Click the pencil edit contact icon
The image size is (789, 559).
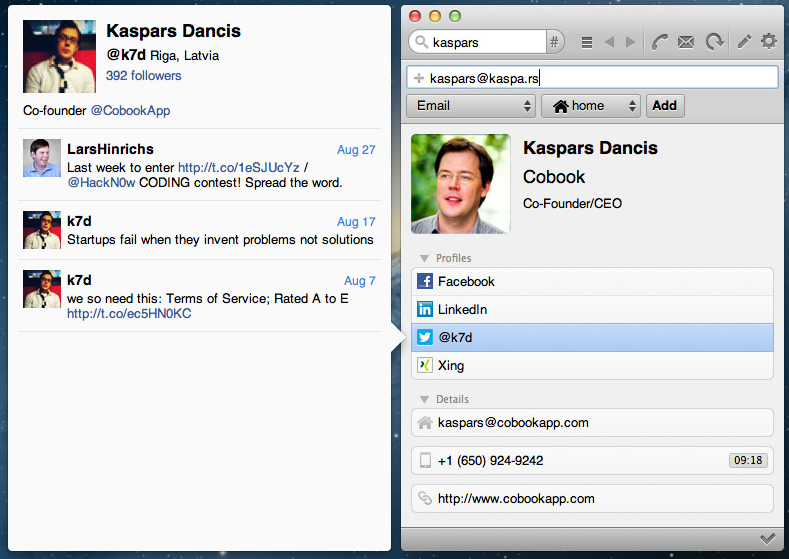[743, 42]
